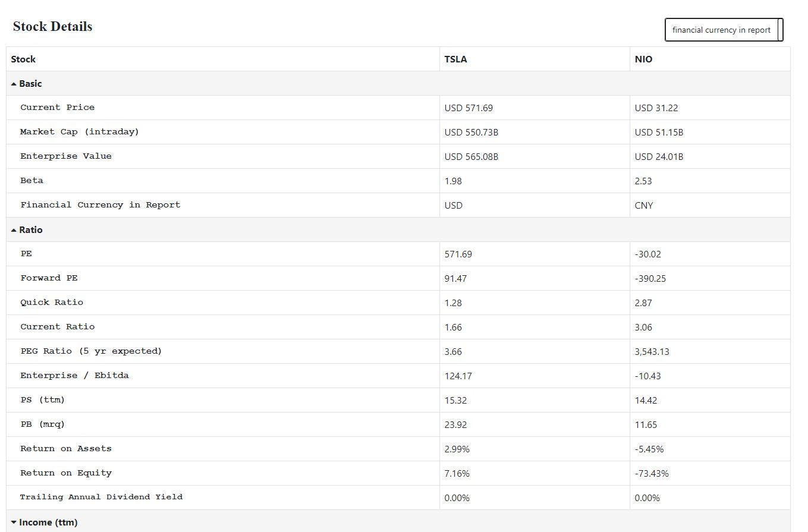This screenshot has width=808, height=532.
Task: Select Return on Assets row label
Action: coord(66,449)
